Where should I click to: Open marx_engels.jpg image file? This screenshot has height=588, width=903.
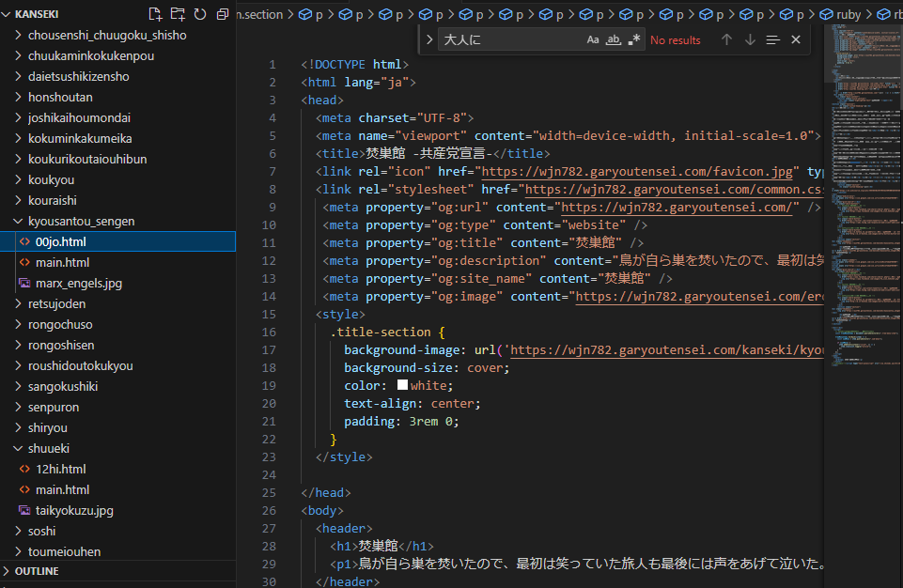coord(80,283)
